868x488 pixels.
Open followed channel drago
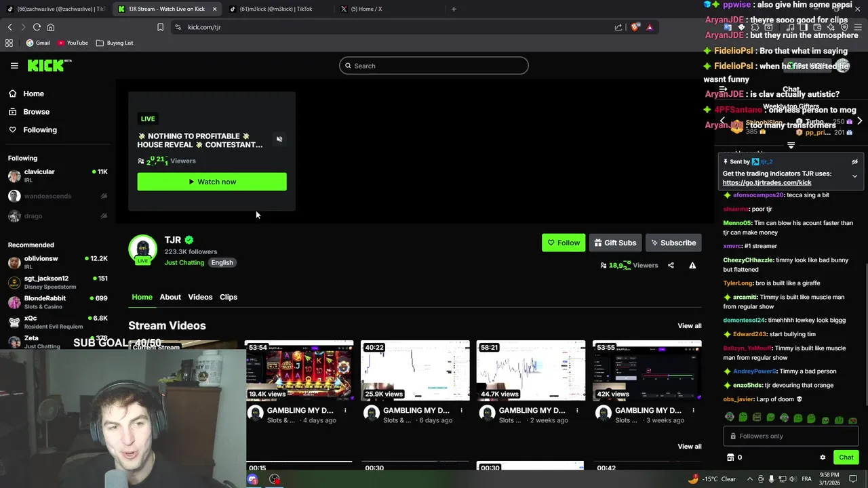58,216
